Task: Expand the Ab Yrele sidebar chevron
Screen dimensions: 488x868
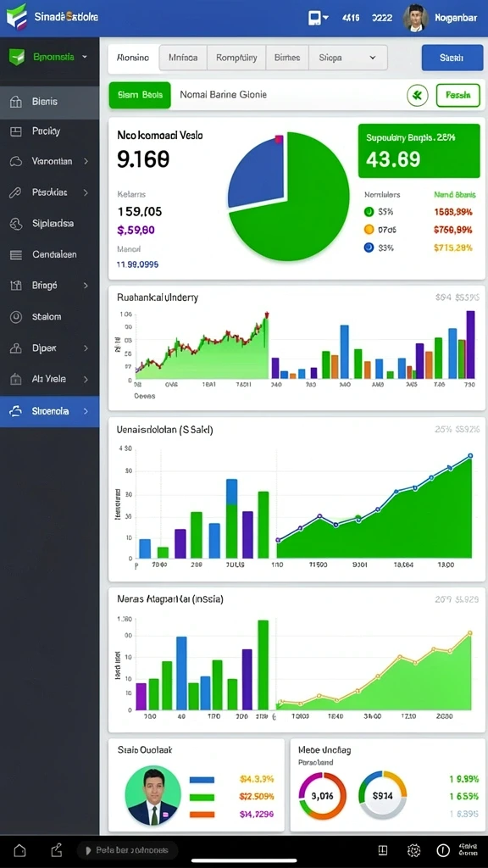Action: (86, 379)
